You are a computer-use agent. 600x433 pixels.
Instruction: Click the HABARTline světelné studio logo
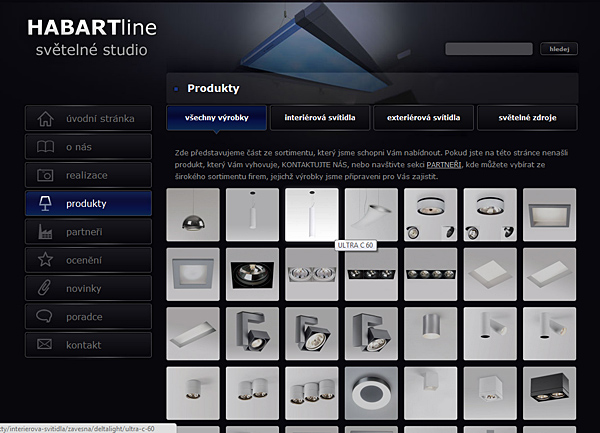92,38
